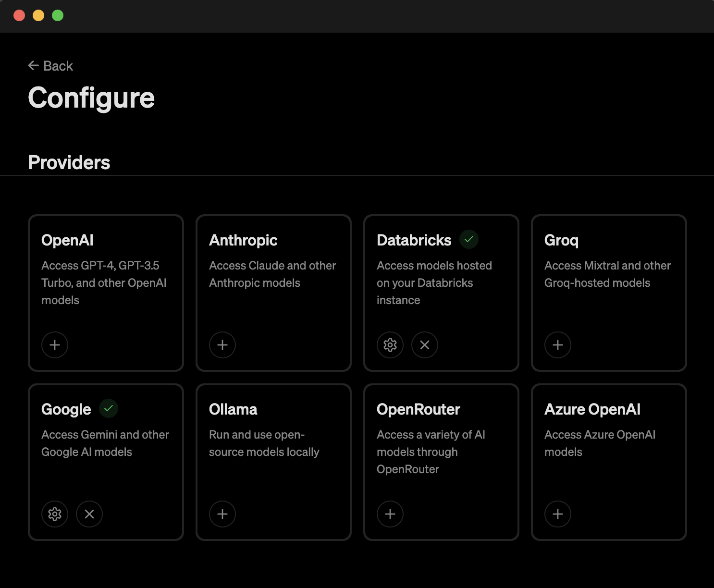Image resolution: width=714 pixels, height=588 pixels.
Task: Add the OpenRouter provider with plus icon
Action: click(x=390, y=514)
